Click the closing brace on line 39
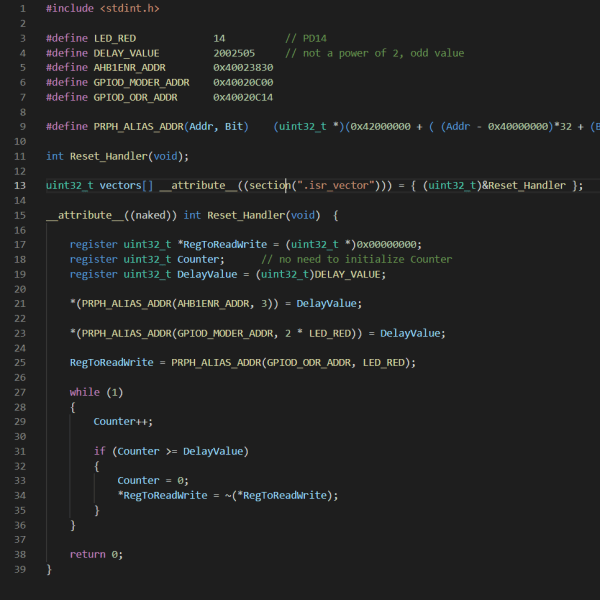The image size is (600, 600). [x=49, y=569]
